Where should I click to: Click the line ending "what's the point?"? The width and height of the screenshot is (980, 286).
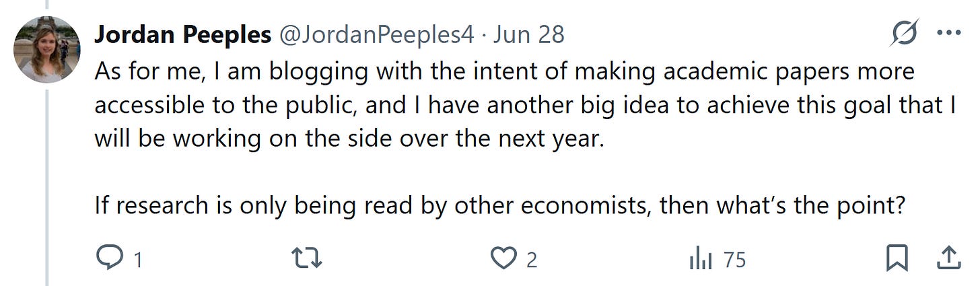(x=498, y=205)
